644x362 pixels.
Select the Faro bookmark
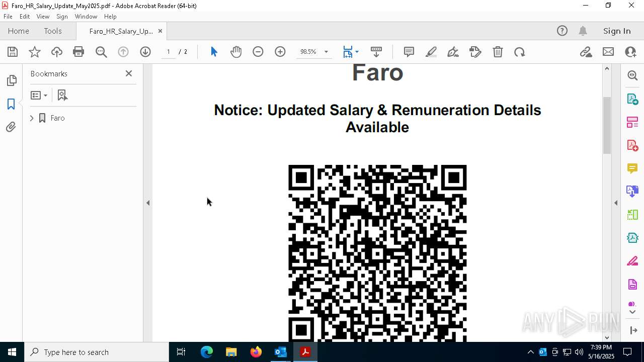pyautogui.click(x=57, y=118)
